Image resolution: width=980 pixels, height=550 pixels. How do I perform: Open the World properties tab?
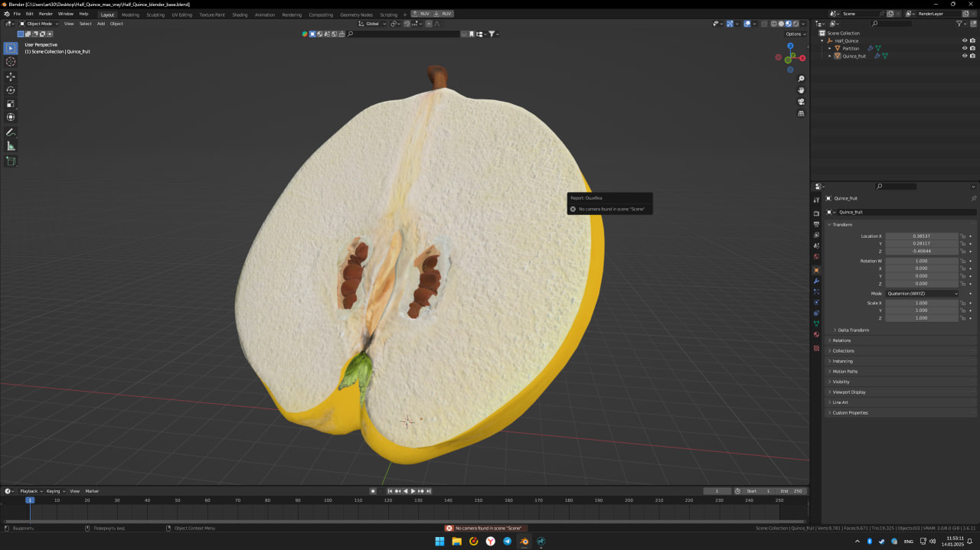(816, 256)
